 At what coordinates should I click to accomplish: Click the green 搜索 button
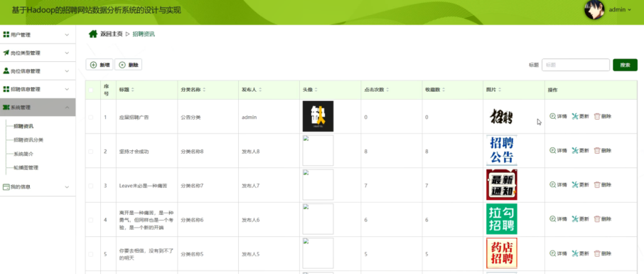[625, 65]
